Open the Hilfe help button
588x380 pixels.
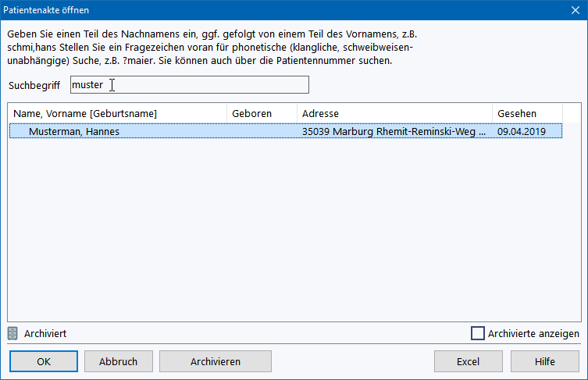point(545,361)
